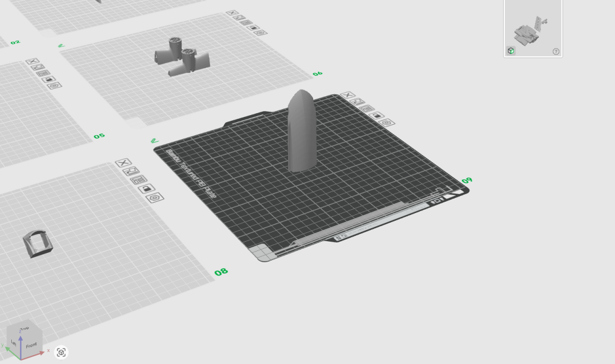Remove all objects on plate 09

[x=347, y=95]
